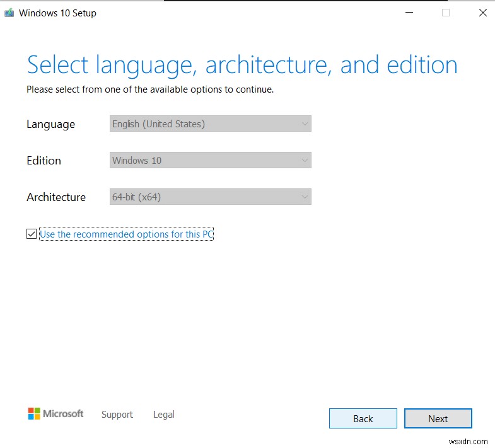Open the Legal link
This screenshot has height=448, width=495.
click(164, 414)
